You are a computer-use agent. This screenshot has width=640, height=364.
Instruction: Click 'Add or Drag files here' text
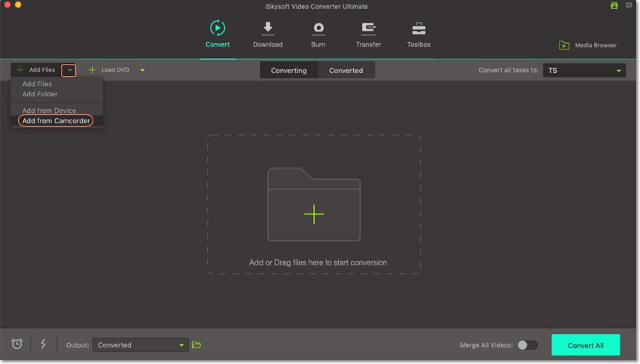tap(318, 262)
